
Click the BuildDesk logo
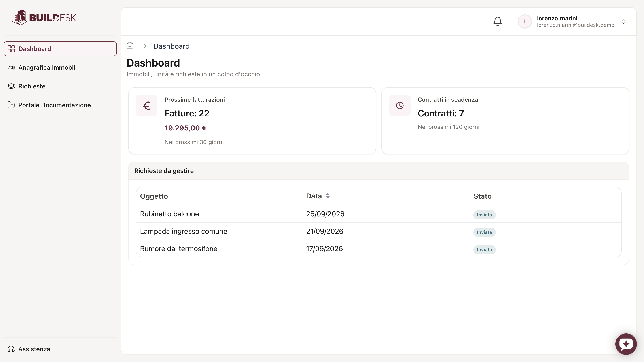(x=44, y=17)
